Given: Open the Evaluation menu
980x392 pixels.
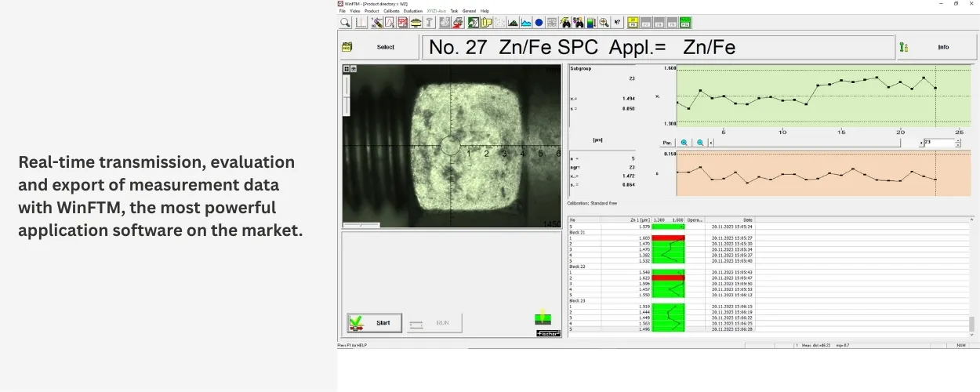Looking at the screenshot, I should tap(412, 11).
